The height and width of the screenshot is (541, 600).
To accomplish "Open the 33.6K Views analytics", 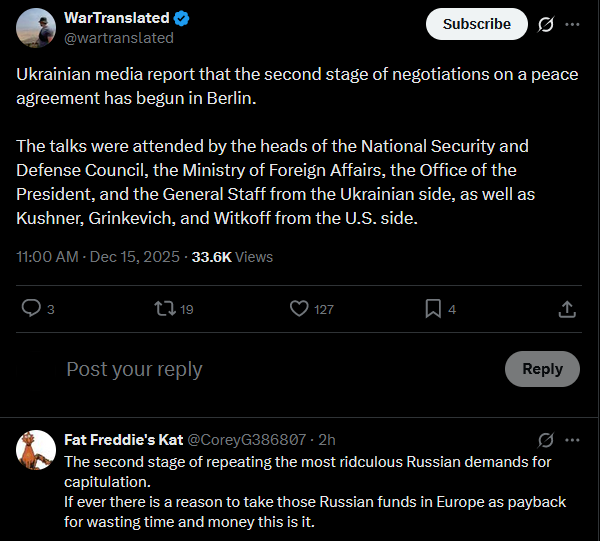I will 232,257.
